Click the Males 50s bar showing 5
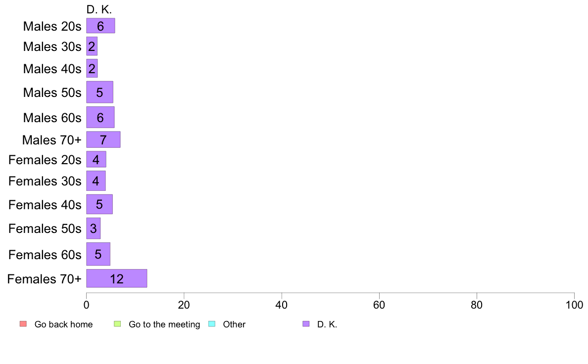588x364 pixels. tap(100, 92)
